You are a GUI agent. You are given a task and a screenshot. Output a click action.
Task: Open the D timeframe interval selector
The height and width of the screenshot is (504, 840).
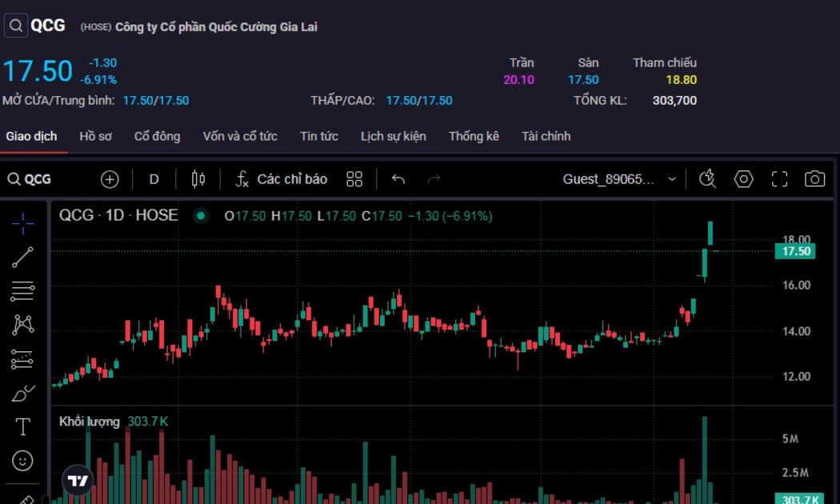tap(154, 179)
